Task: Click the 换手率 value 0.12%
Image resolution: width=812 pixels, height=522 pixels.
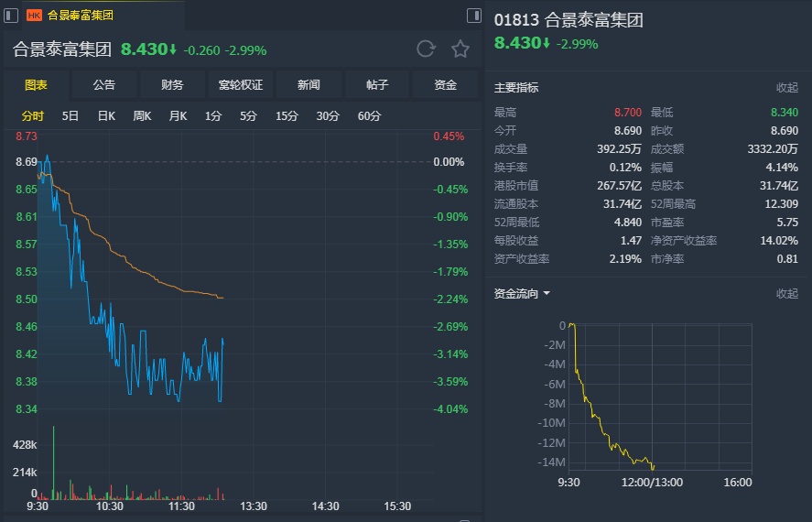Action: pyautogui.click(x=625, y=168)
